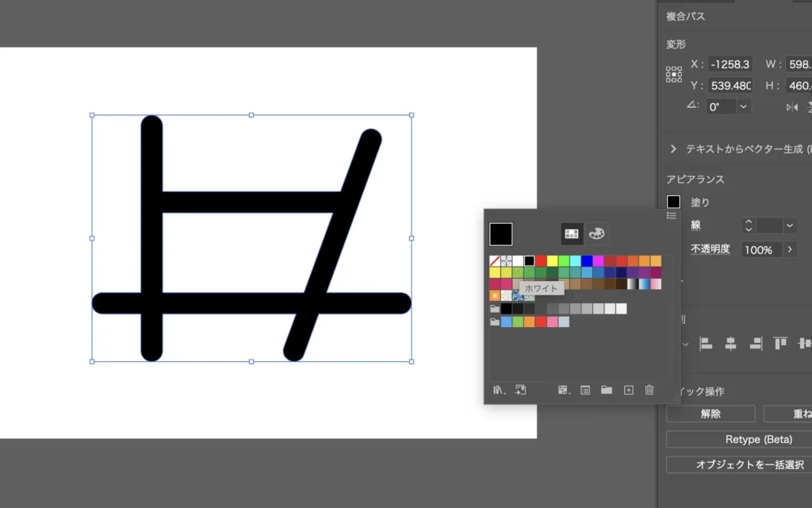Click the X position input field
Image resolution: width=812 pixels, height=508 pixels.
(730, 64)
